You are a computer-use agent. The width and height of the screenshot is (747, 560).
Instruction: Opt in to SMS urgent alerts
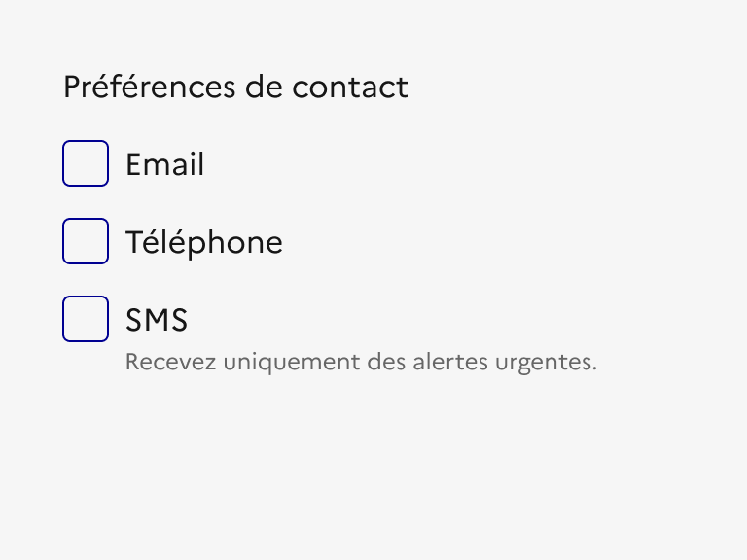pyautogui.click(x=86, y=319)
